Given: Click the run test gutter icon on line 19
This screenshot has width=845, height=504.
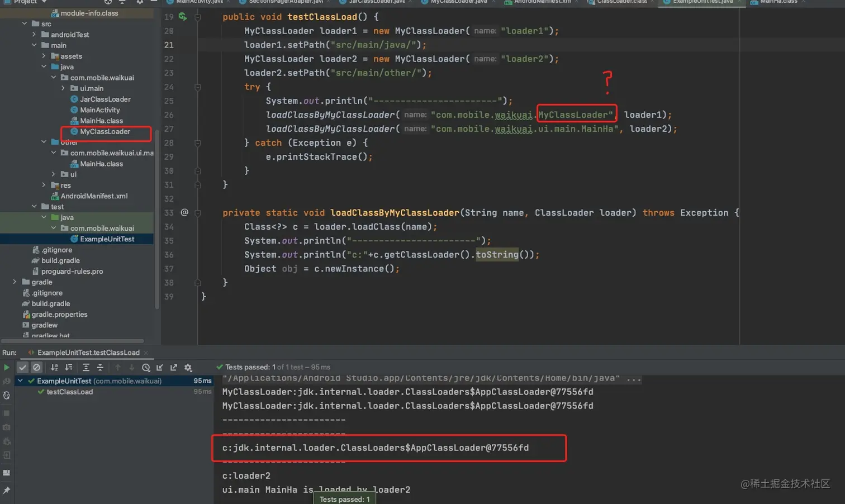Looking at the screenshot, I should pyautogui.click(x=183, y=17).
